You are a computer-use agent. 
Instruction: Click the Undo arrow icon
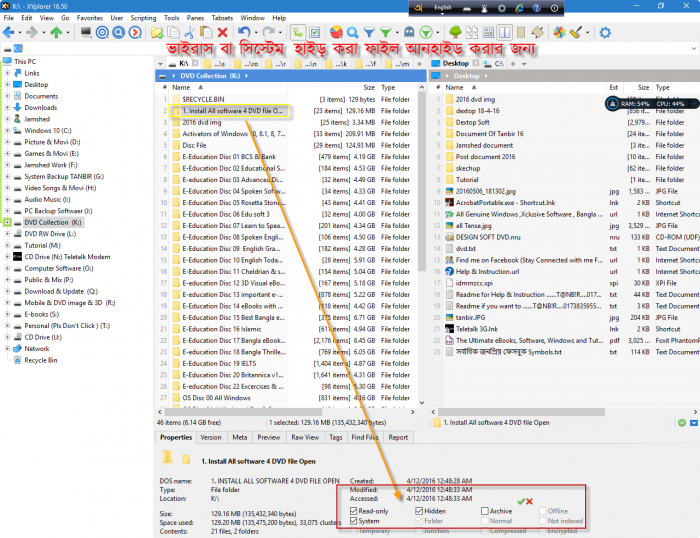pos(244,32)
